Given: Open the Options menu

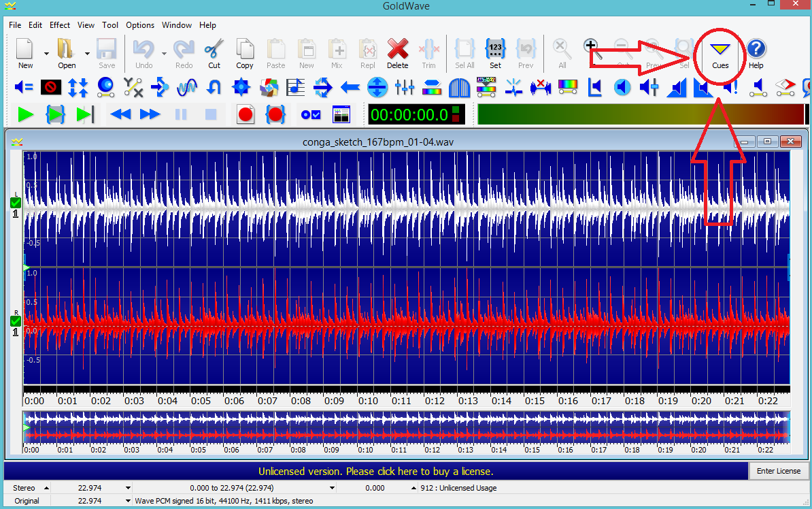Looking at the screenshot, I should 140,25.
